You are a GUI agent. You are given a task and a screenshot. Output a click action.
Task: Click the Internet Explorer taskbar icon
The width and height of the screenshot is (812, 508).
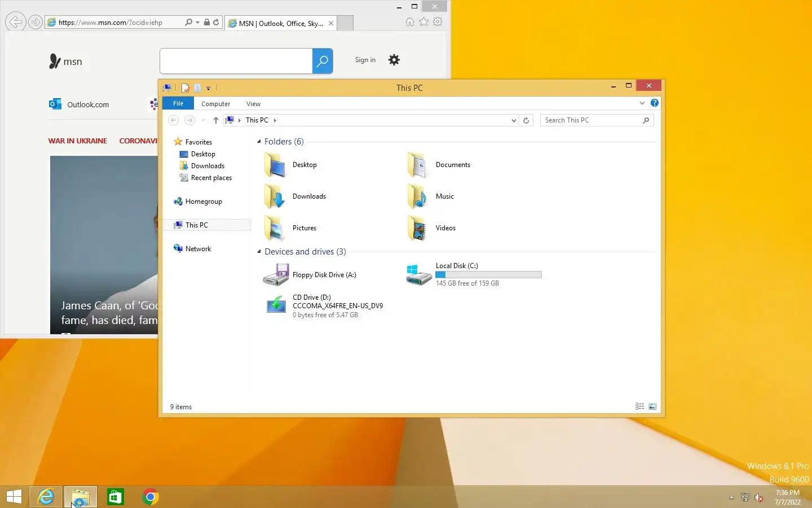tap(46, 497)
